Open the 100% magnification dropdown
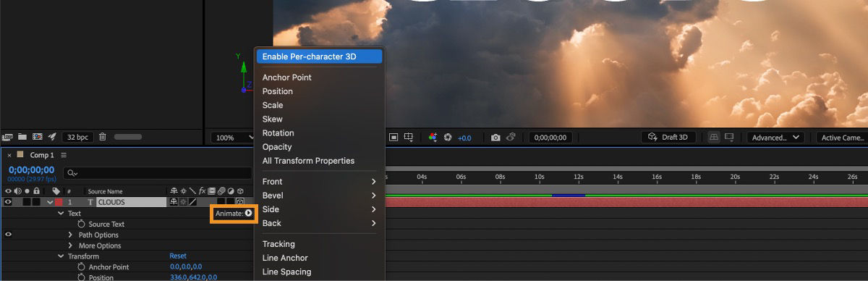 232,138
